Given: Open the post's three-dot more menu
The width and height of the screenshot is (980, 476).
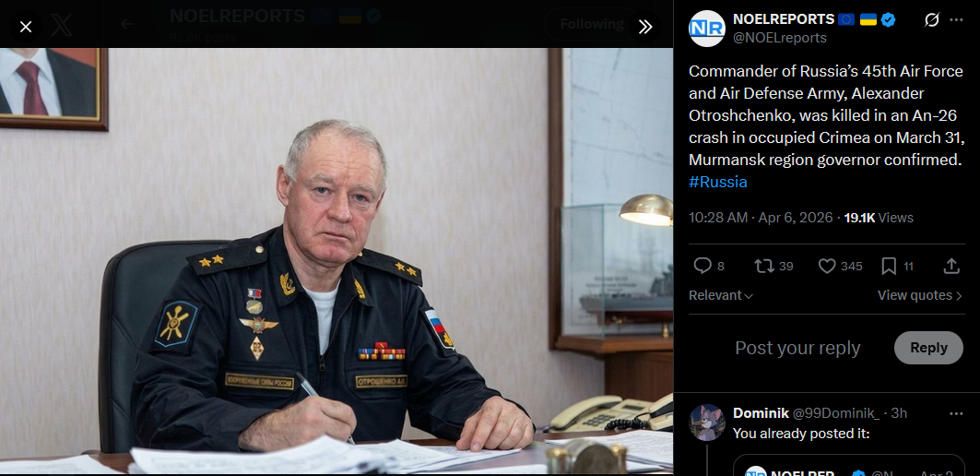Looking at the screenshot, I should click(956, 20).
